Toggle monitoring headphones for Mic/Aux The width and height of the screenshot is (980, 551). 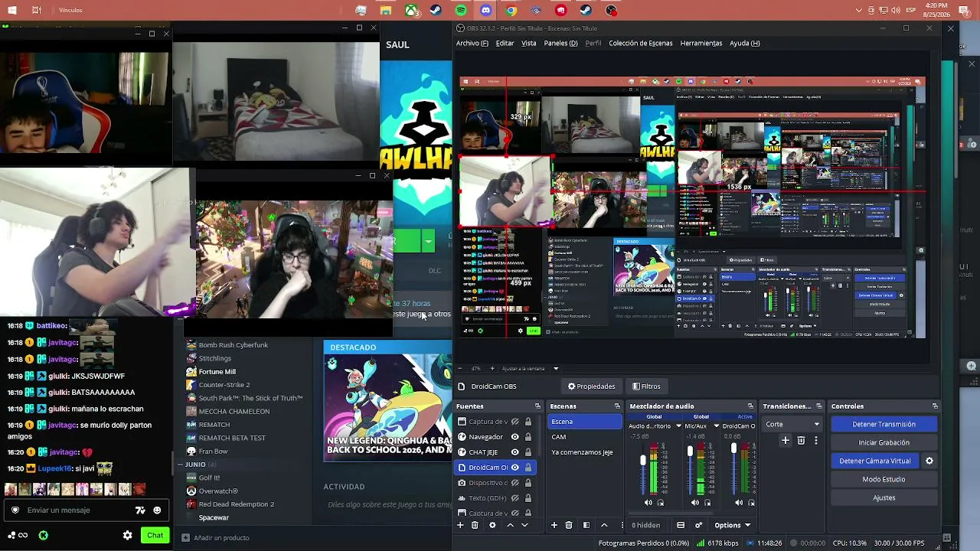[x=707, y=503]
